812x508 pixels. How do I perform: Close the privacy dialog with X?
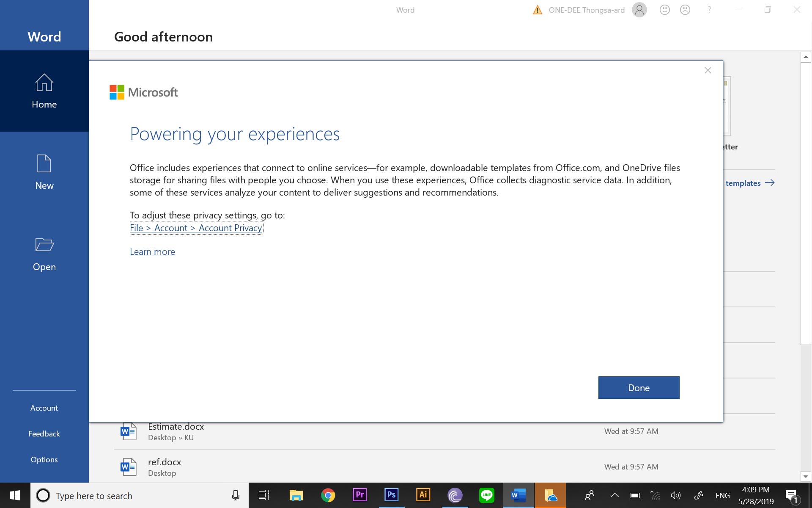tap(708, 70)
